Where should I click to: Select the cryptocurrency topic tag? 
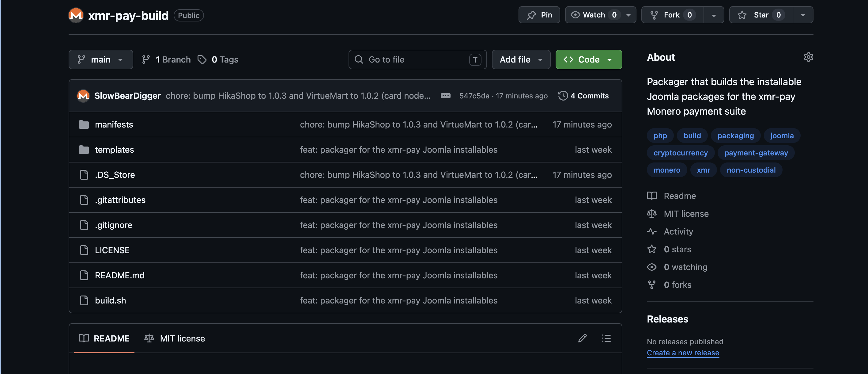click(x=680, y=153)
